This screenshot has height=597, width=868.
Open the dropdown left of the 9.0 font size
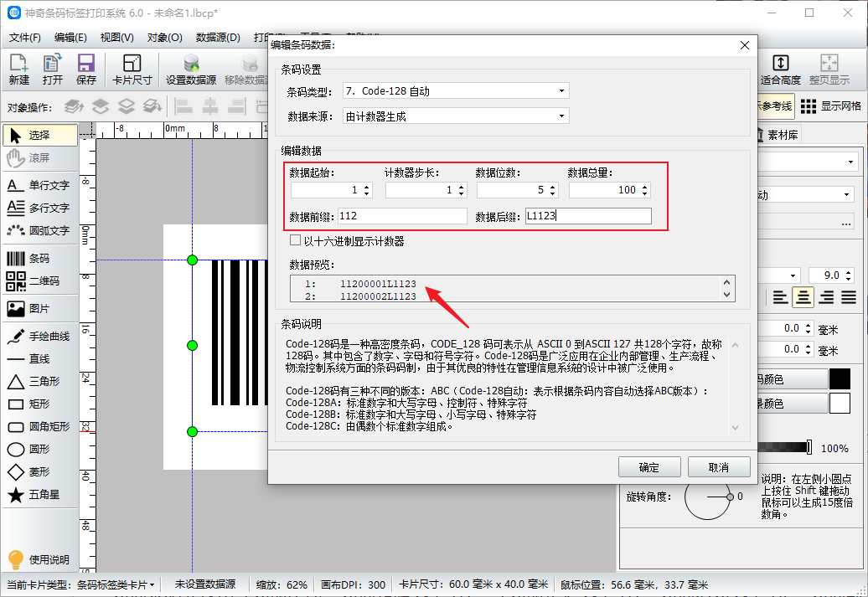793,275
